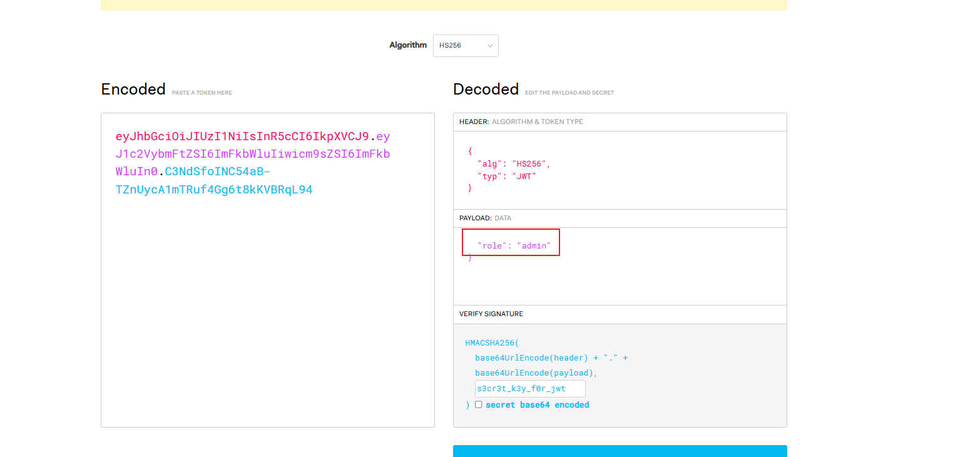The height and width of the screenshot is (457, 980).
Task: Click the blue signature segment of token
Action: click(214, 180)
